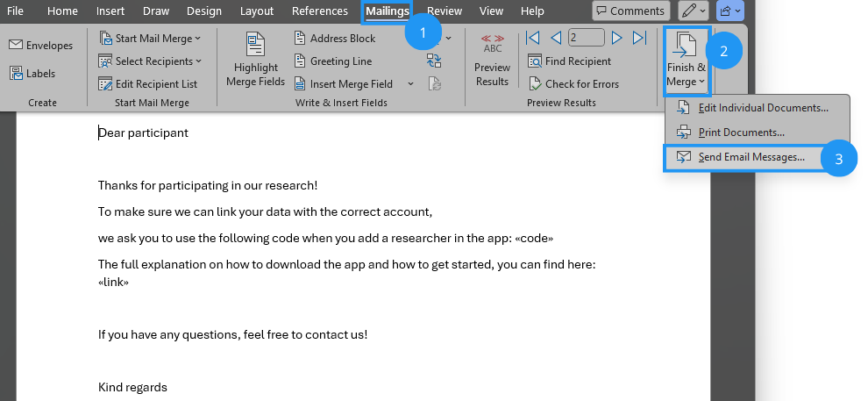The width and height of the screenshot is (868, 401).
Task: Open the Comments pane button
Action: pos(630,11)
